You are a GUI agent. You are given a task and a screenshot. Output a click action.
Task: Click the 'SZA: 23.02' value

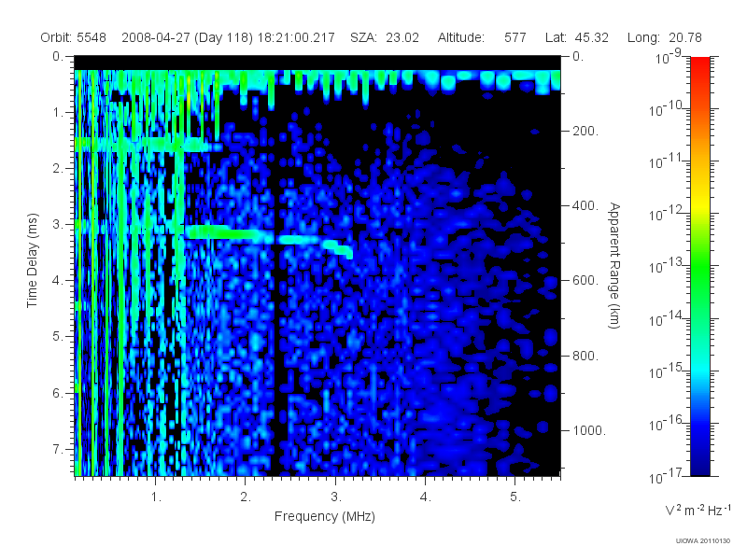tap(385, 37)
